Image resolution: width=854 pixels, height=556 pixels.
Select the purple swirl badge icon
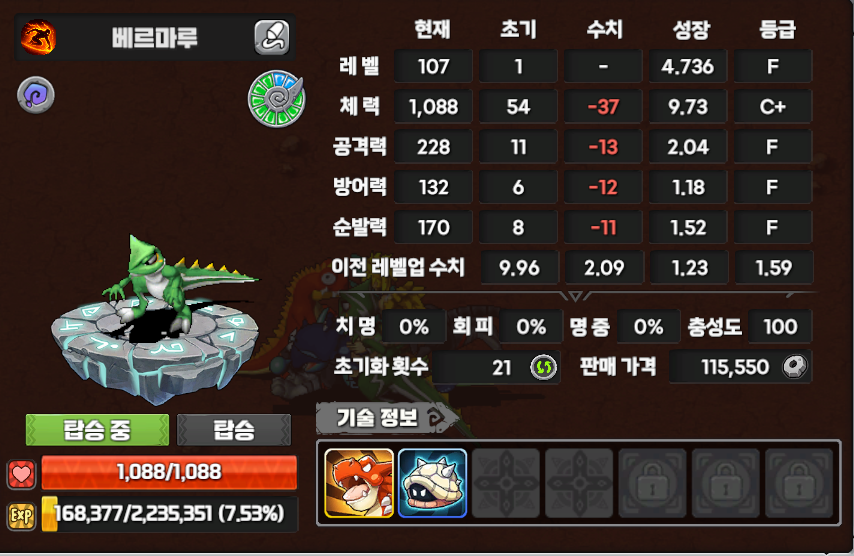[x=36, y=95]
